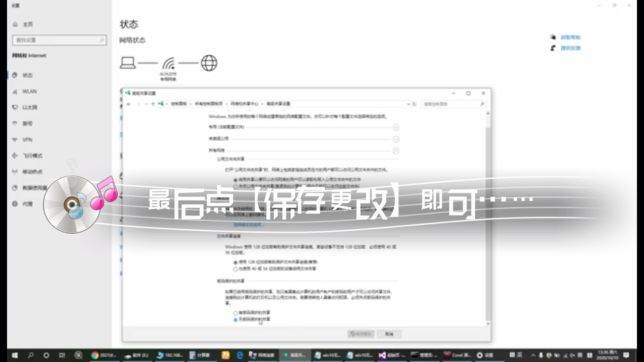Open recent locations dropdown beside forward arrow
644x362 pixels.
pos(146,104)
